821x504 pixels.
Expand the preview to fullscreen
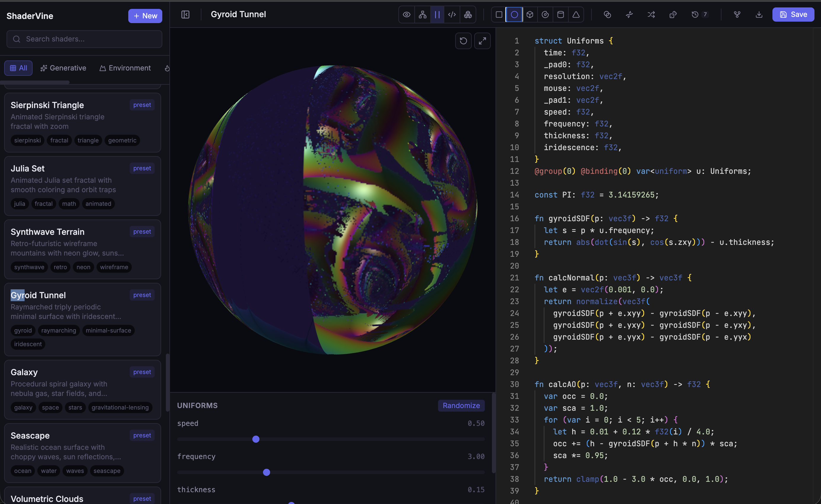point(482,41)
